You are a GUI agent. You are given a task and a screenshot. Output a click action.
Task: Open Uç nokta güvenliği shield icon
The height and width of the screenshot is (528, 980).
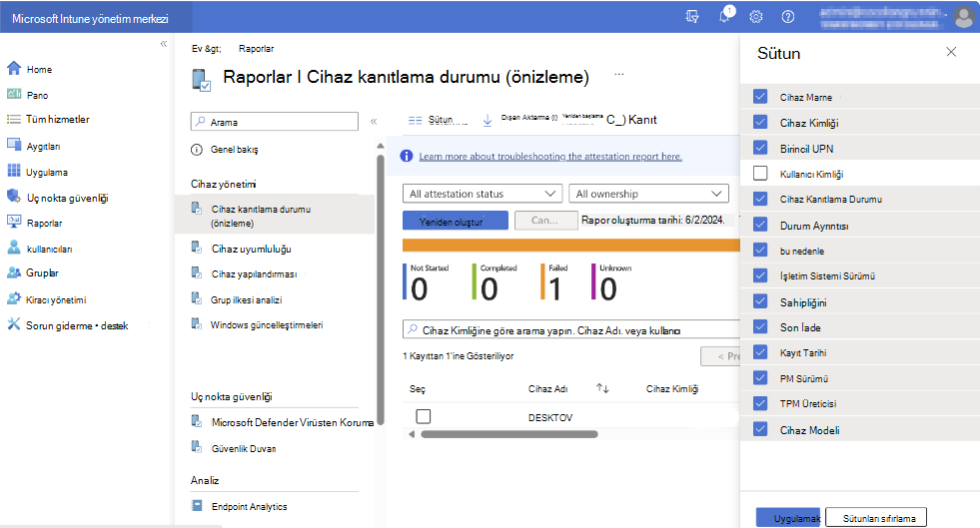coord(14,197)
